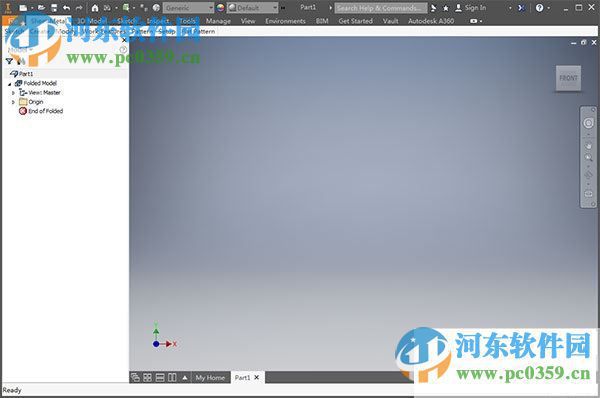Open the New file dropdown arrow

point(32,8)
